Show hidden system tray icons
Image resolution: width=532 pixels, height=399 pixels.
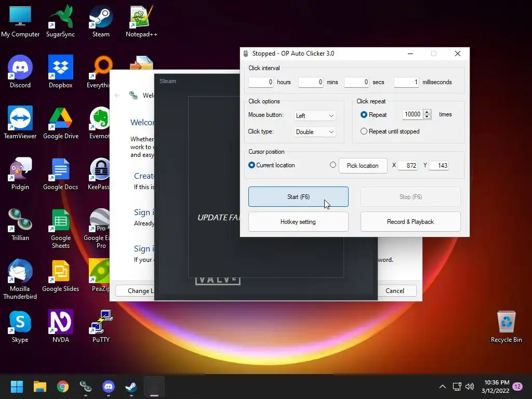pyautogui.click(x=443, y=387)
